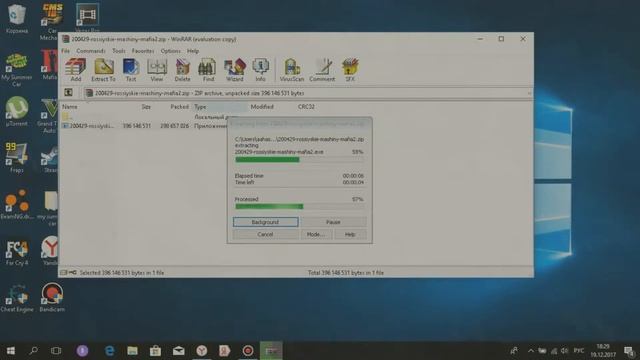Open Microsoft Edge from the taskbar
Viewport: 640px width, 360px height.
tap(109, 351)
